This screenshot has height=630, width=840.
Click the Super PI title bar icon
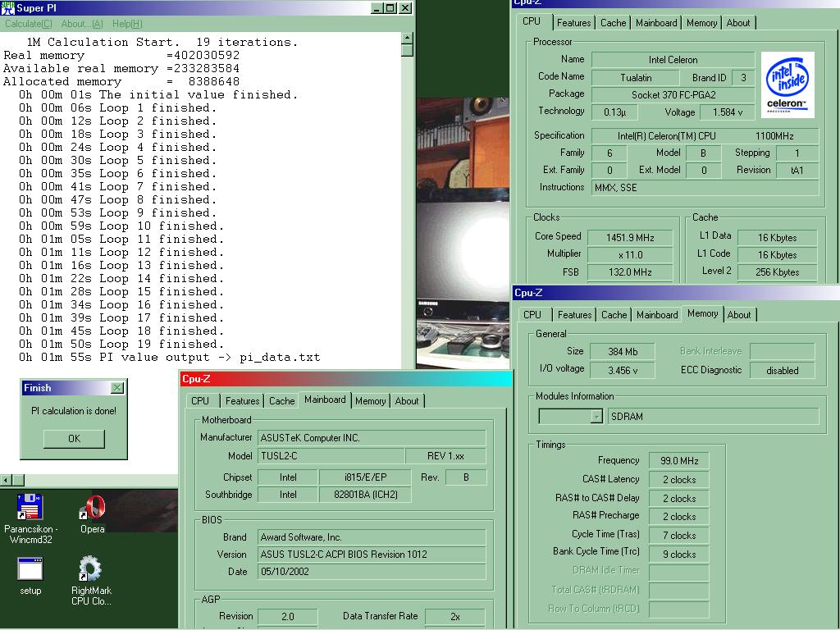point(7,7)
